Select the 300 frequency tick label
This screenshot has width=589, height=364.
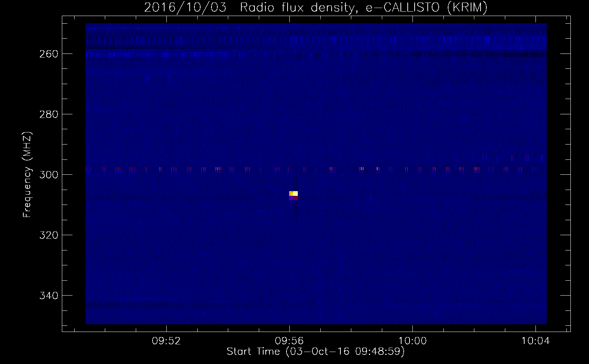48,175
